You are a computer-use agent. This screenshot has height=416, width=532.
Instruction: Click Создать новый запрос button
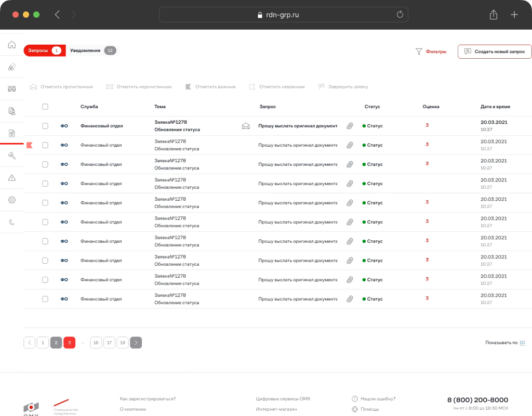coord(495,51)
